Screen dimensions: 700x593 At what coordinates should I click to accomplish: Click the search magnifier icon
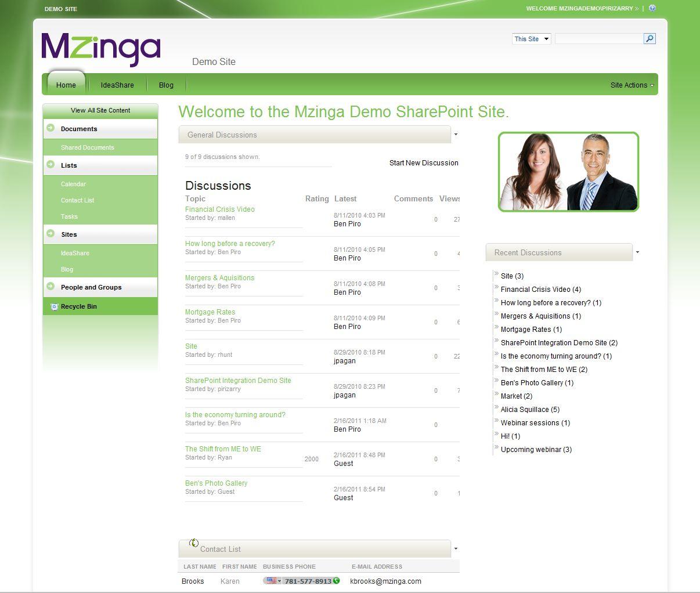pos(650,39)
